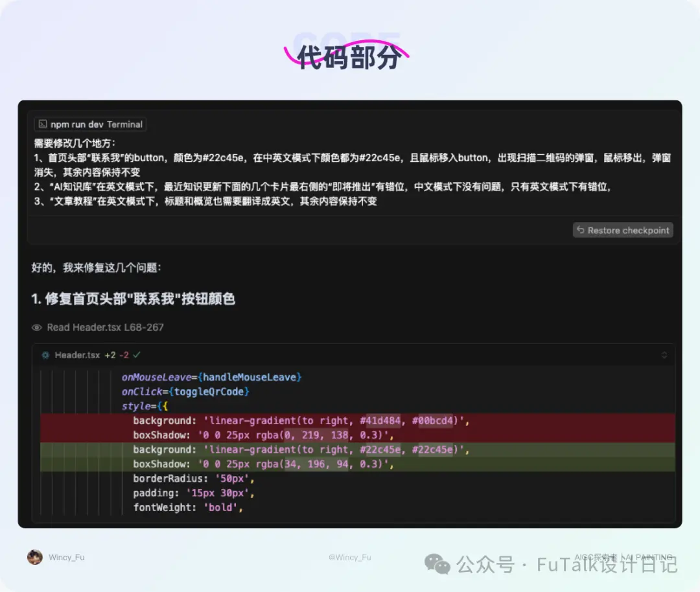This screenshot has width=700, height=592.
Task: Open the npm run dev Terminal chip
Action: [91, 124]
